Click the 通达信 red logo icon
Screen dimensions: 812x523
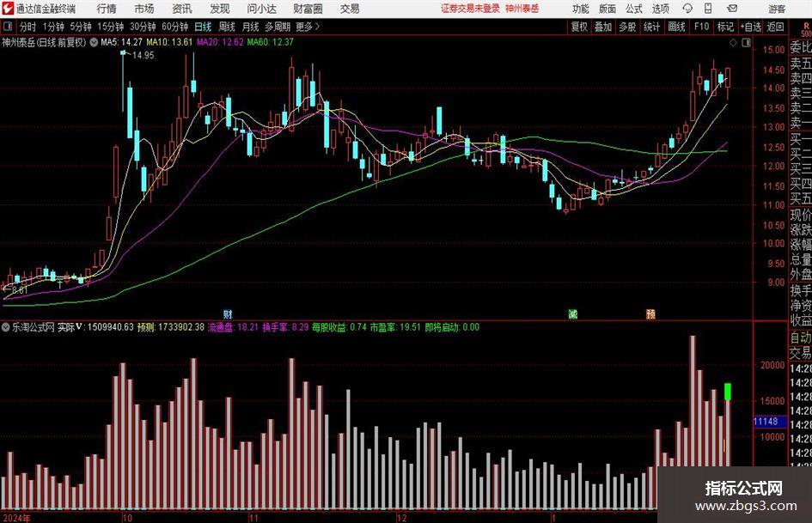tap(8, 9)
